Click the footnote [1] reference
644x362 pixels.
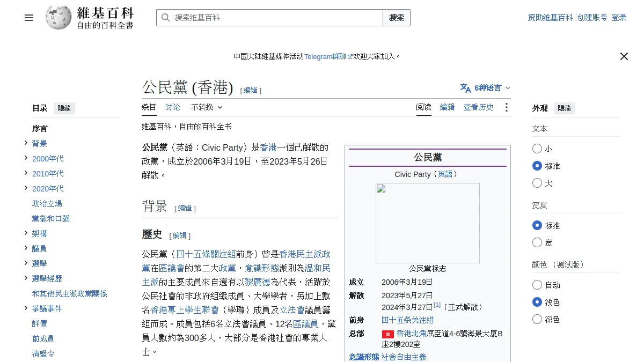[437, 305]
